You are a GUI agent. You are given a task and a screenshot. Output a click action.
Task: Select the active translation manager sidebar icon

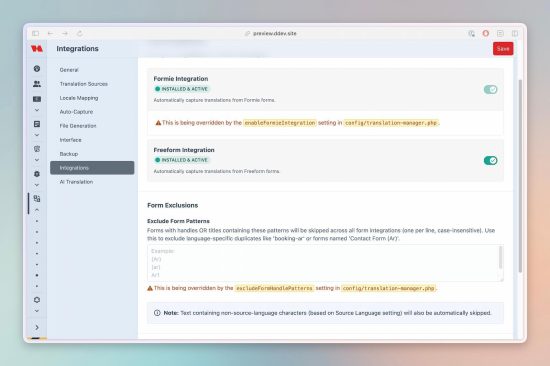pyautogui.click(x=37, y=199)
